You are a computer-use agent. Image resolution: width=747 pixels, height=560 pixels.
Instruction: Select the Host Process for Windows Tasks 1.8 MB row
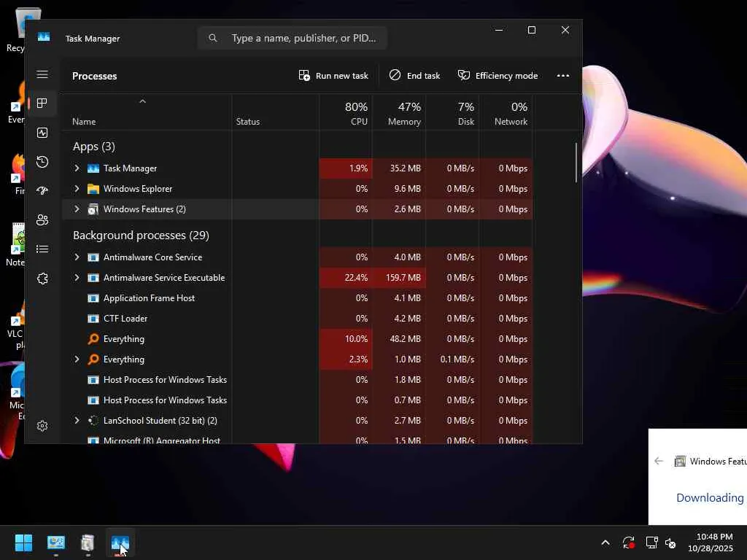[x=298, y=379]
